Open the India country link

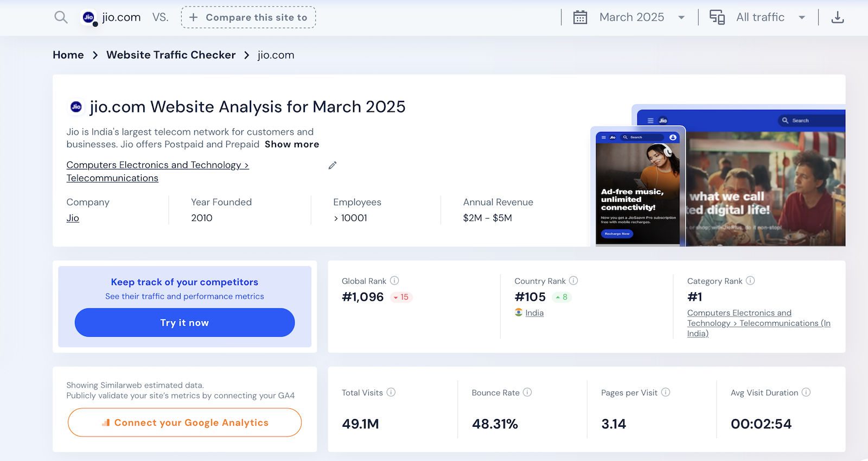pos(534,313)
